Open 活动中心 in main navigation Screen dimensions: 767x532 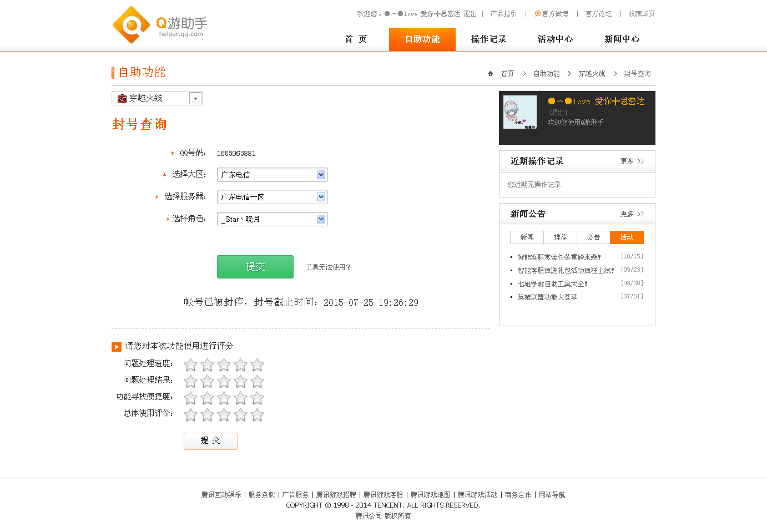(x=555, y=39)
